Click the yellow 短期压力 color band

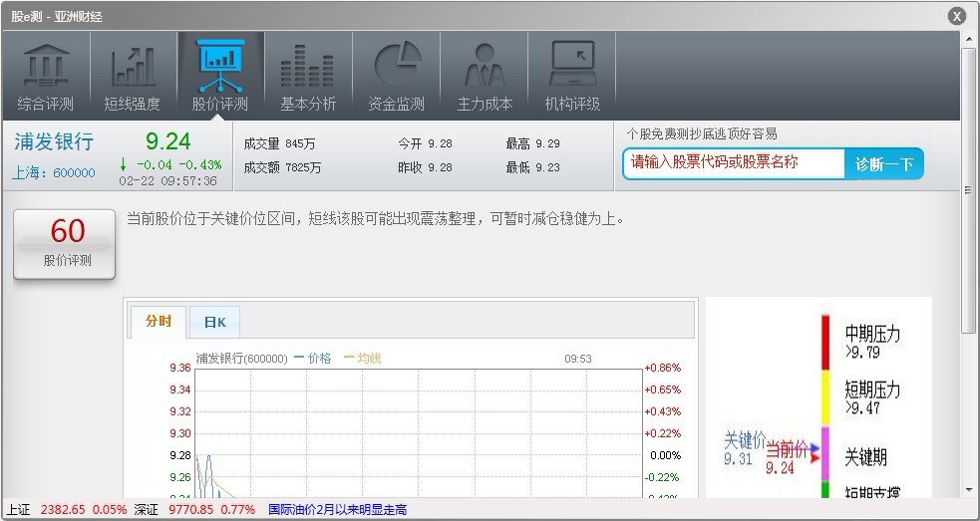pyautogui.click(x=825, y=398)
